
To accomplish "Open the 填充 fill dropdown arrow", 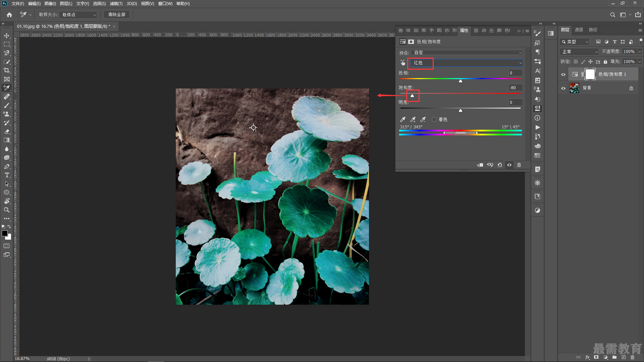I will [640, 62].
